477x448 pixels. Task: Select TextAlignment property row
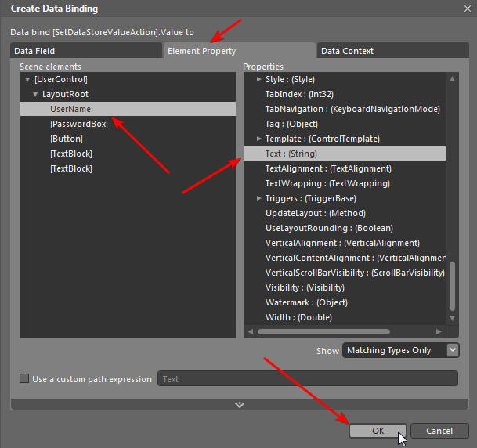(x=345, y=168)
